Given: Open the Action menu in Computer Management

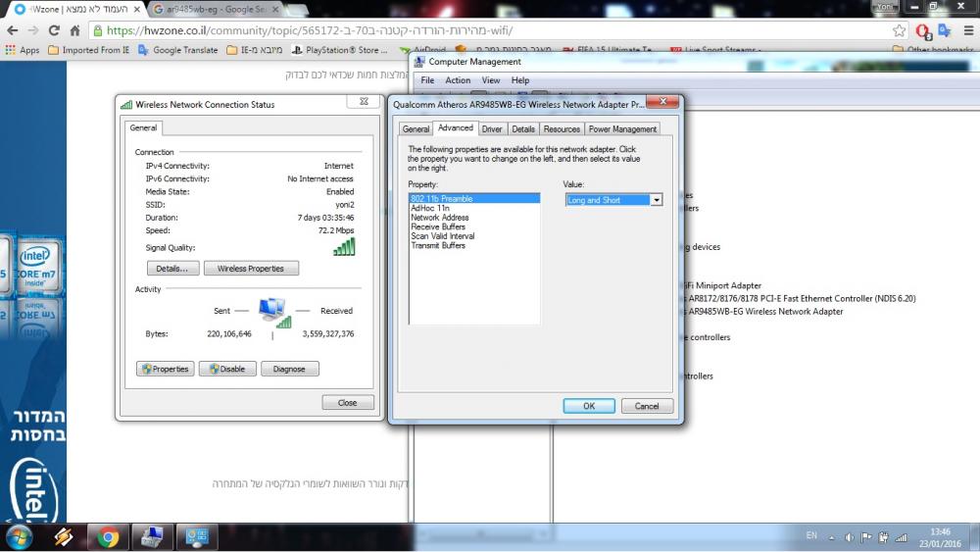Looking at the screenshot, I should point(458,80).
